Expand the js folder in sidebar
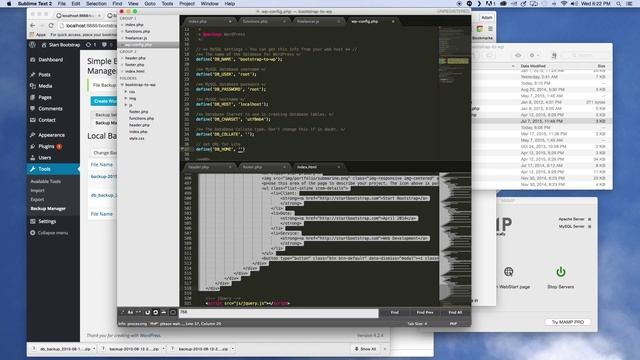The width and height of the screenshot is (640, 360). click(126, 105)
